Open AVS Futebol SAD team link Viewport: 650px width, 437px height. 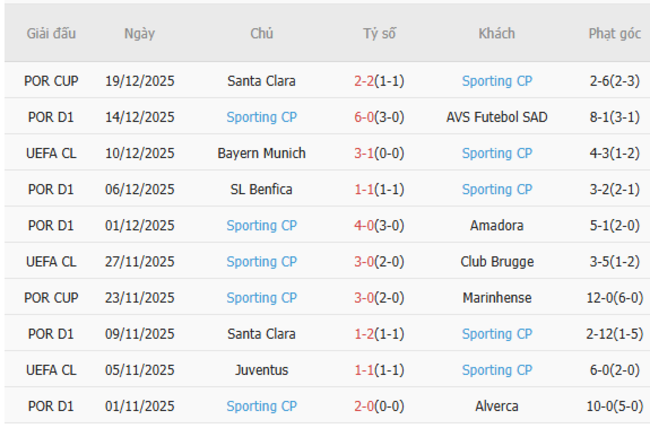click(496, 117)
